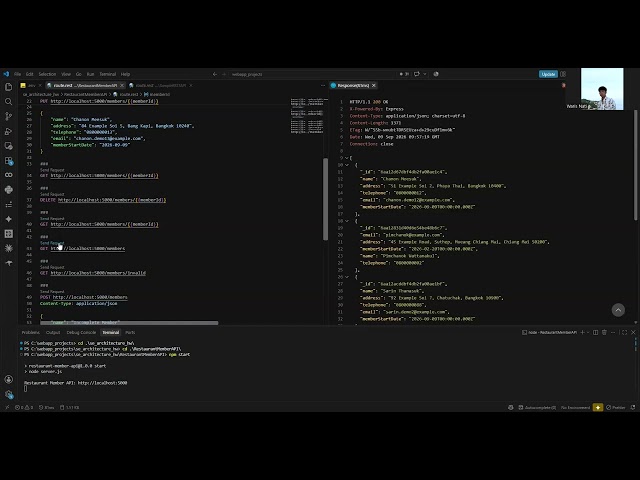Screen dimensions: 640x480
Task: Go back with the navigation arrow
Action: (x=215, y=74)
